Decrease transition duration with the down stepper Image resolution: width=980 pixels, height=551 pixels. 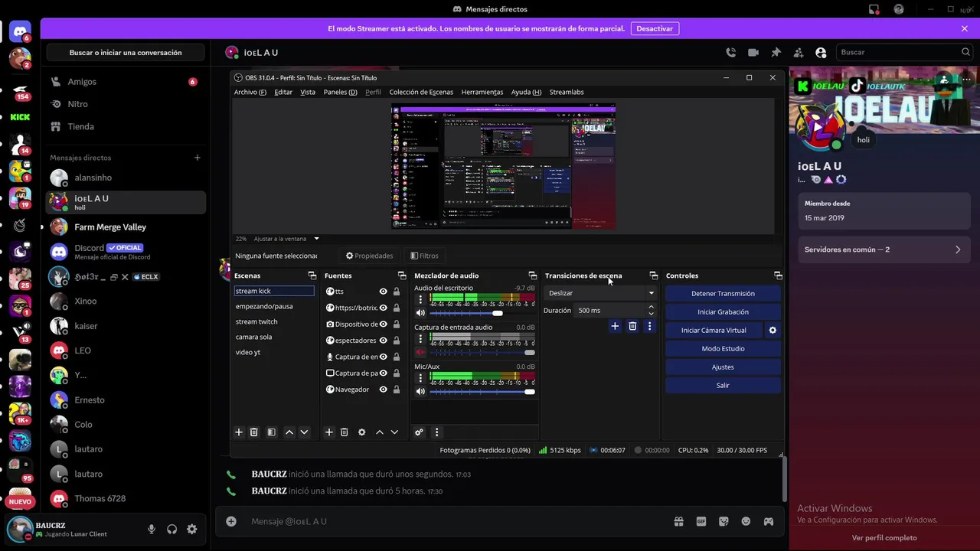point(651,314)
